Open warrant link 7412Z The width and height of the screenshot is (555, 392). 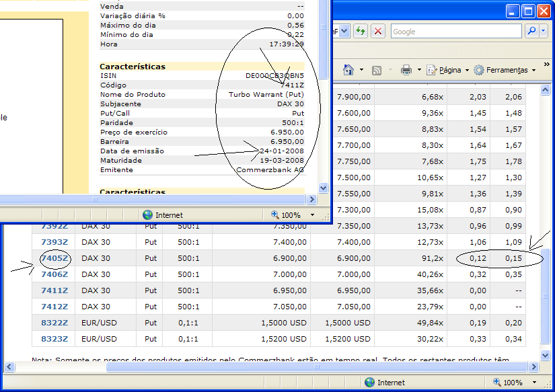54,307
